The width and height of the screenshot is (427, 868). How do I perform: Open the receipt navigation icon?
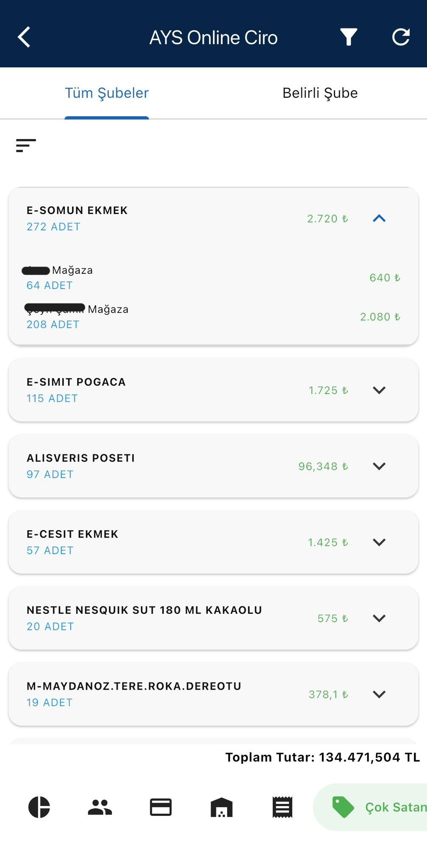283,807
